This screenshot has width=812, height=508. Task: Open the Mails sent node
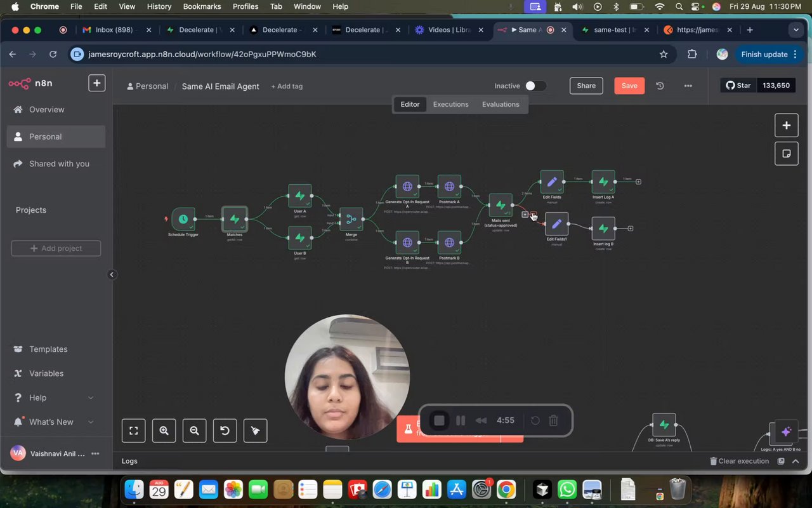501,205
